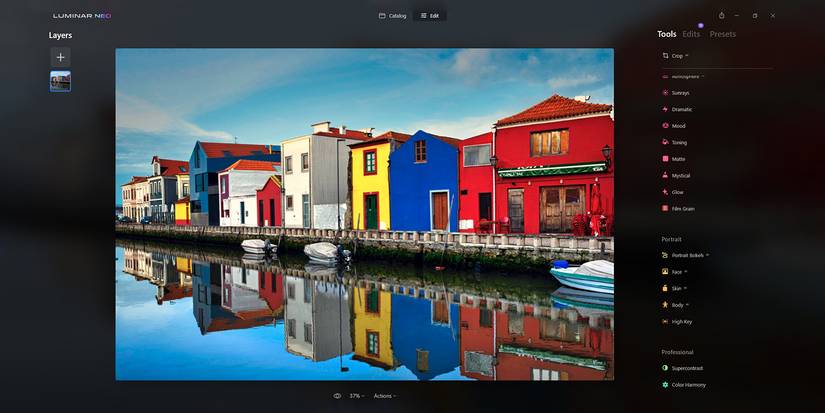Open the Skin tool
The height and width of the screenshot is (413, 825).
pyautogui.click(x=675, y=288)
